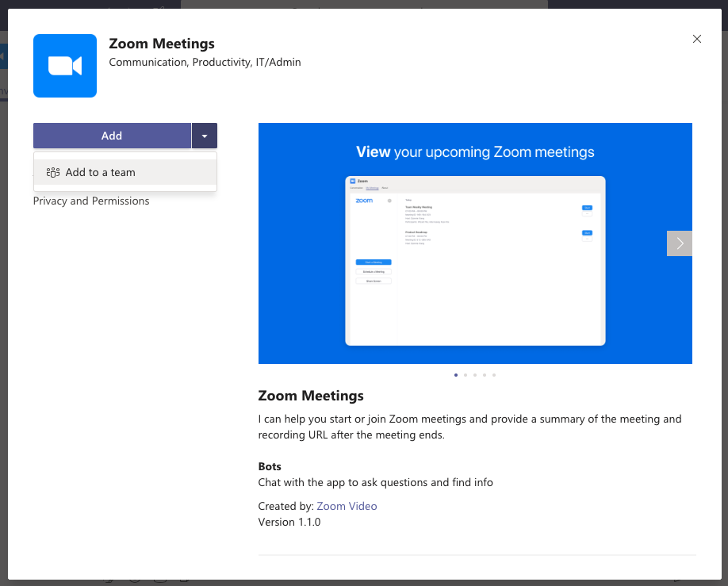Choose Add to a team option
This screenshot has width=728, height=586.
[x=125, y=172]
